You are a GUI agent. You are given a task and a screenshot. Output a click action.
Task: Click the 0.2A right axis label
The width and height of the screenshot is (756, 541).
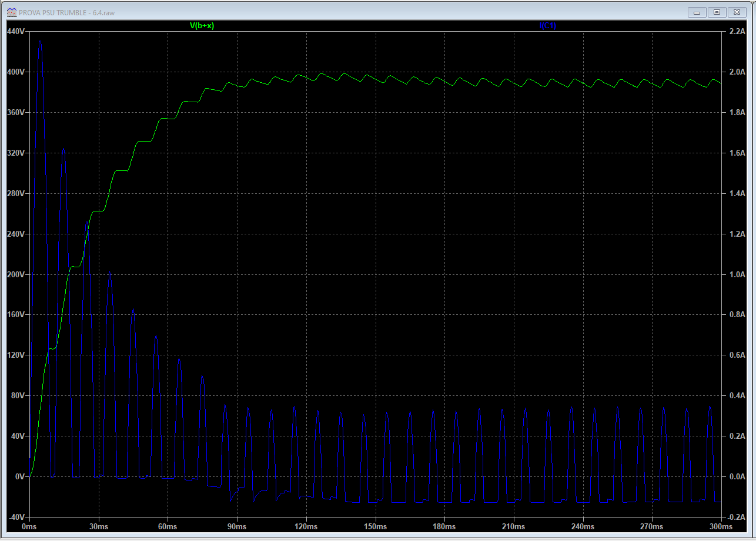(x=737, y=436)
